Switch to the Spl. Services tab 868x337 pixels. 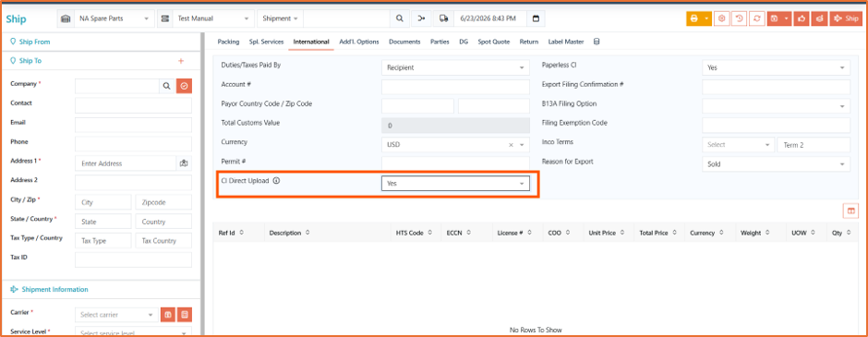pos(266,42)
